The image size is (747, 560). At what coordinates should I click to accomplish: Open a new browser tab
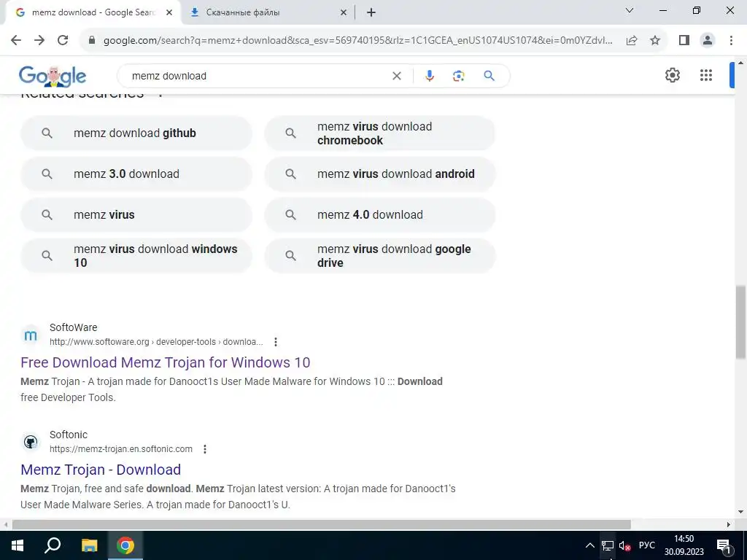(371, 13)
